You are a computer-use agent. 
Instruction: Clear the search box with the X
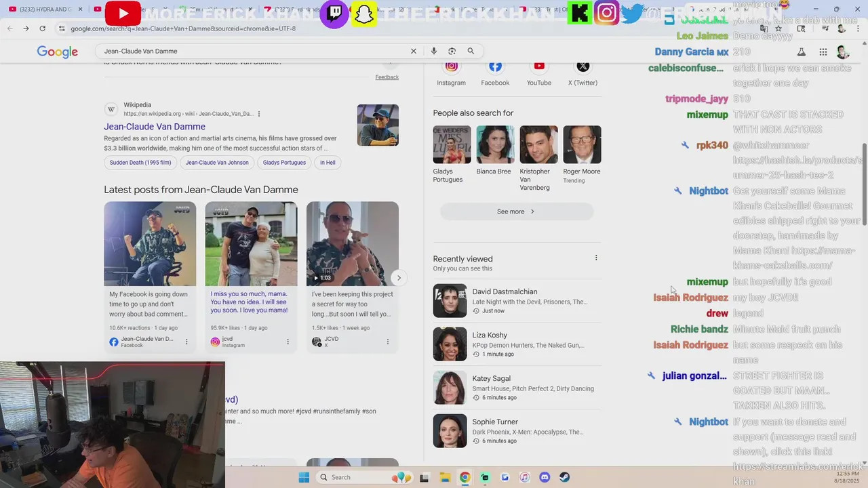pos(413,51)
